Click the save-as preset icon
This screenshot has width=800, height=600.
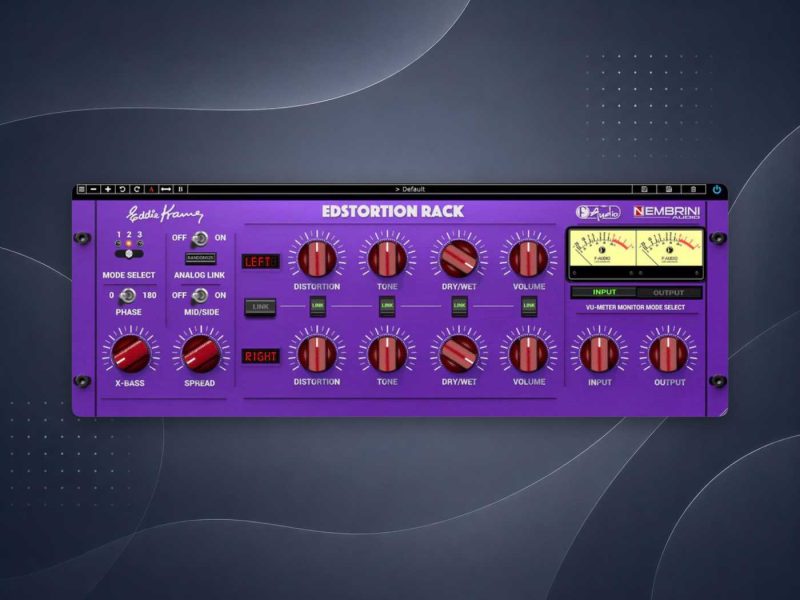click(669, 189)
